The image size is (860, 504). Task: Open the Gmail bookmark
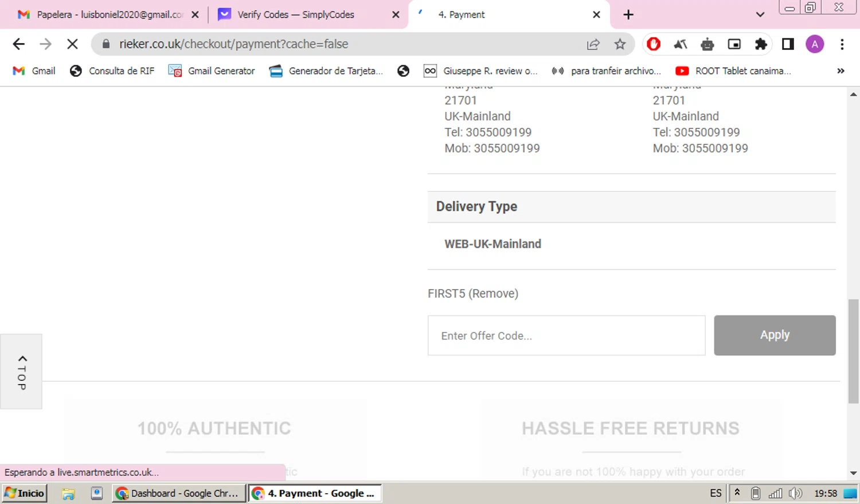(34, 71)
